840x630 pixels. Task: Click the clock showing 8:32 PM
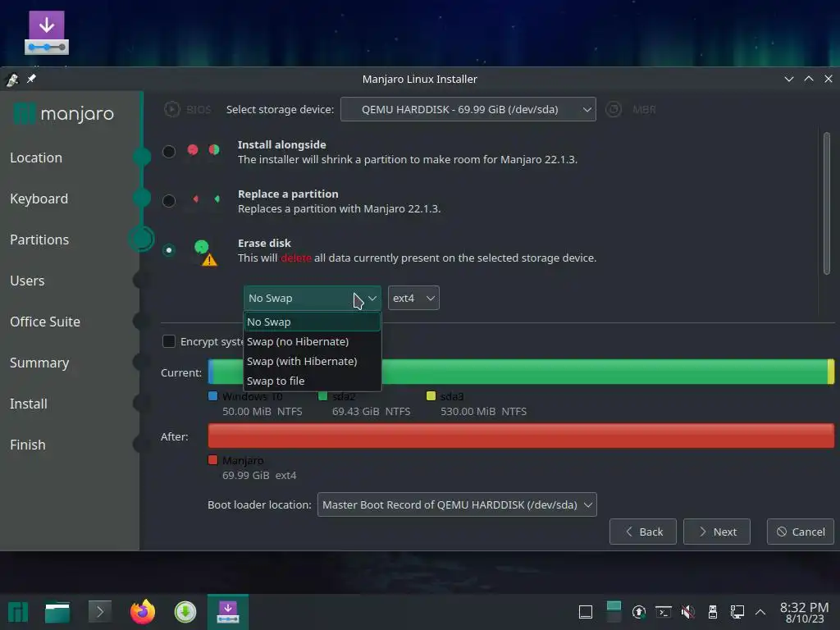(x=804, y=612)
